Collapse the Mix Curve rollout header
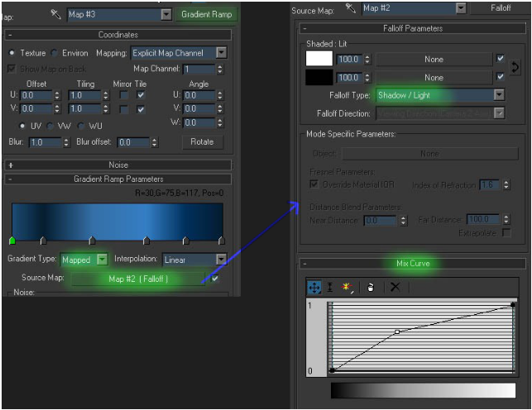The width and height of the screenshot is (532, 410). [x=413, y=264]
